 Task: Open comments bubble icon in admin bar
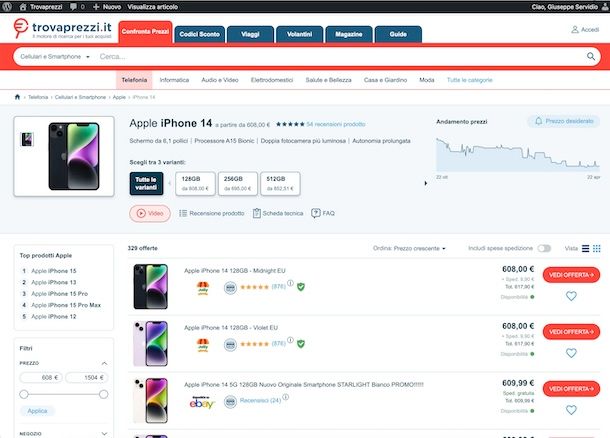[73, 7]
